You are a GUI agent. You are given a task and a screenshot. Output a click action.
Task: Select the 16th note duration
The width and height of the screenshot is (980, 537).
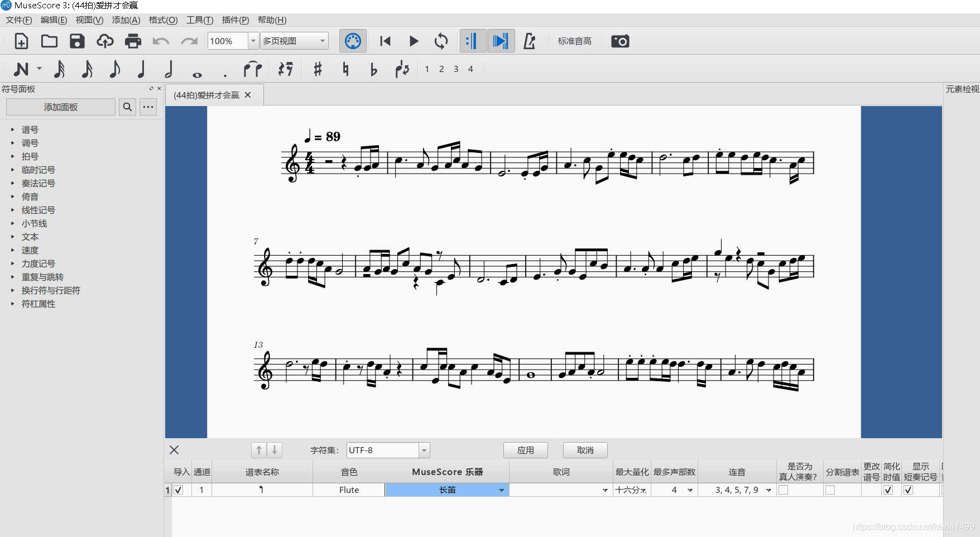pos(87,69)
